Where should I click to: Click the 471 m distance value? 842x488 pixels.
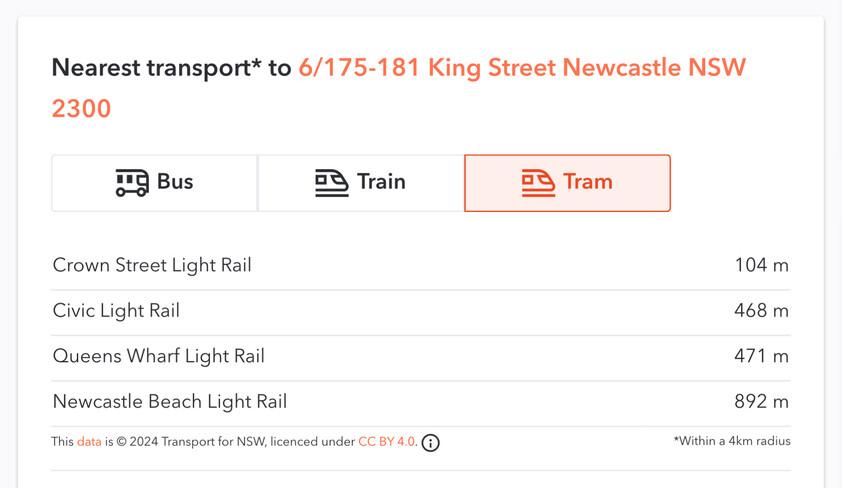coord(761,356)
